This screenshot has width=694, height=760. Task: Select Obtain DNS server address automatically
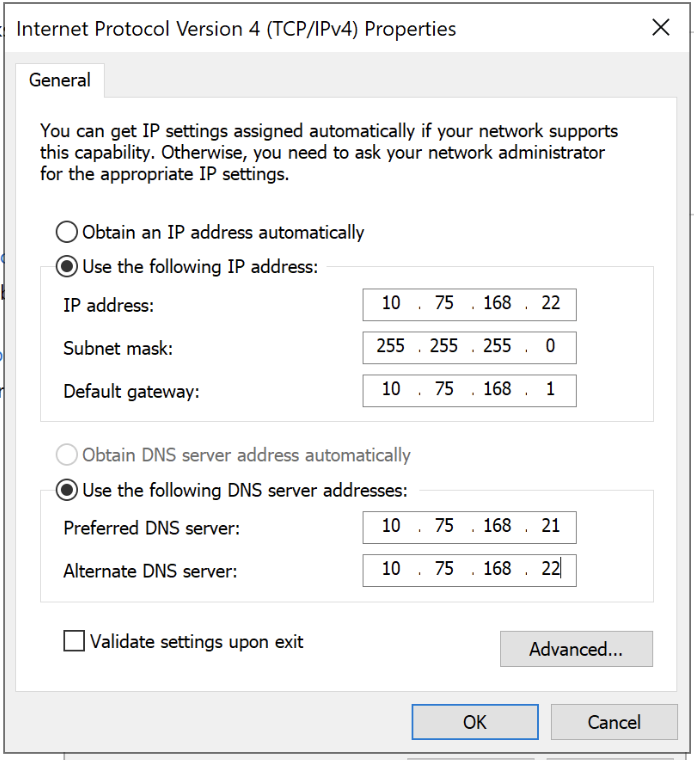coord(67,455)
